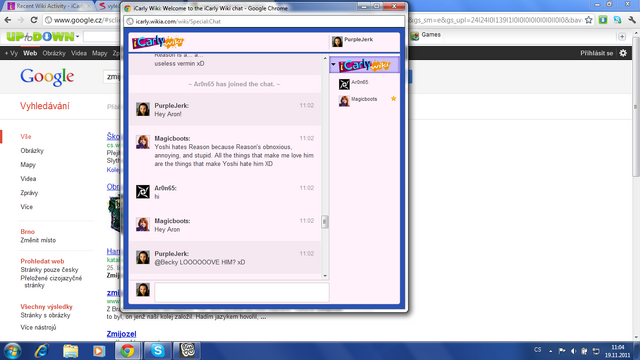Click chat scrollbar up arrow
This screenshot has height=360, width=640.
click(x=325, y=58)
